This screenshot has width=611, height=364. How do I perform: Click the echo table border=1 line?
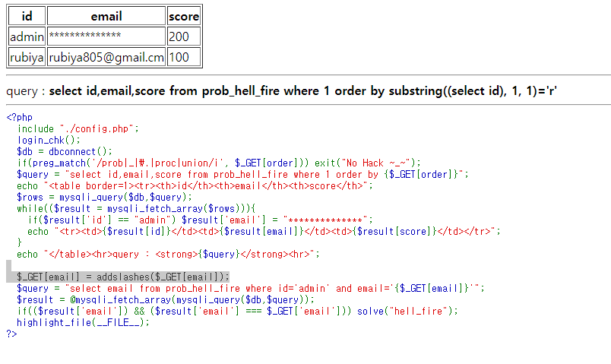click(x=195, y=185)
